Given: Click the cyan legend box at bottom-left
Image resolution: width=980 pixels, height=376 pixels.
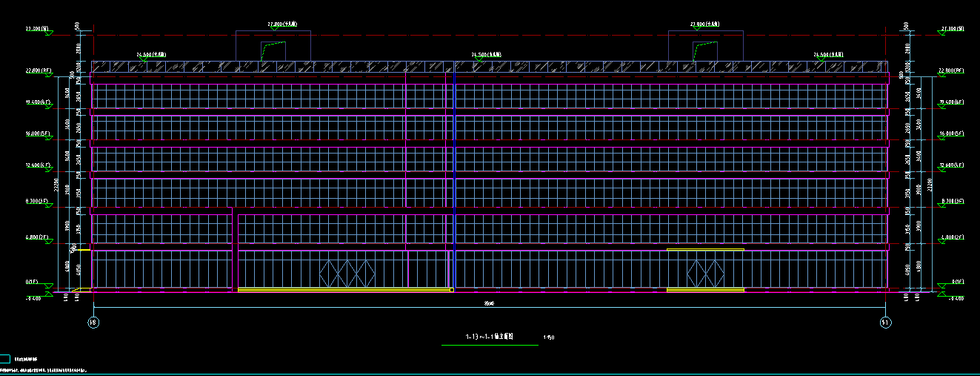Looking at the screenshot, I should (x=4, y=359).
